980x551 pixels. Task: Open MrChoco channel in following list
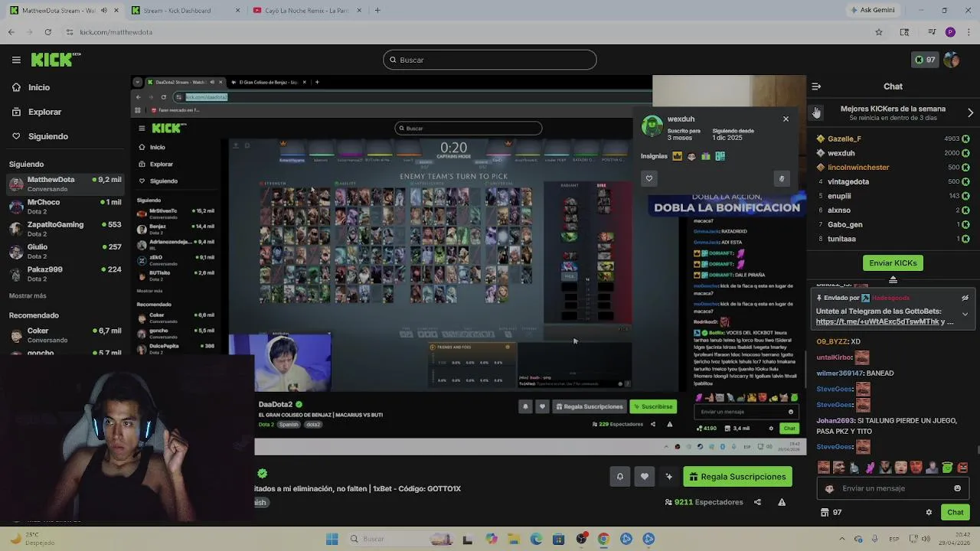coord(65,206)
